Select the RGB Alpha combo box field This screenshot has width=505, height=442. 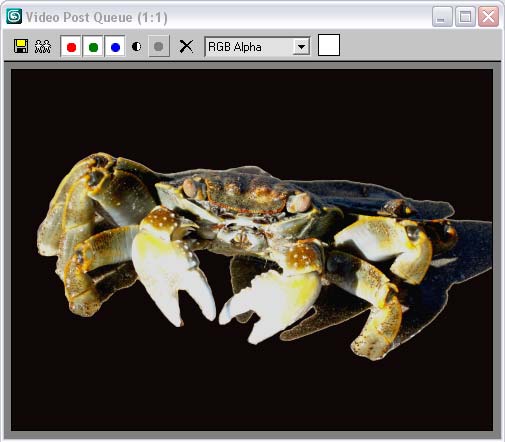click(x=257, y=47)
